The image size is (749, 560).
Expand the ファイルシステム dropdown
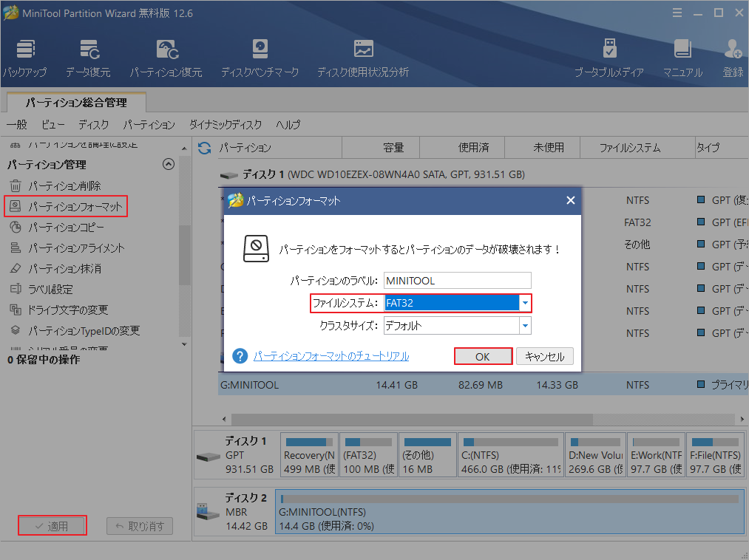coord(524,303)
